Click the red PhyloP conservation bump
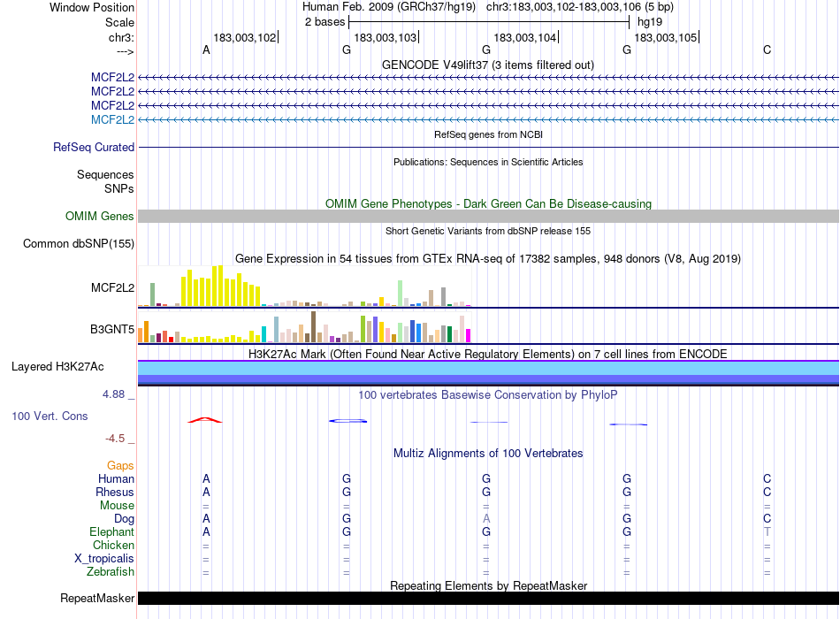This screenshot has height=619, width=840. click(x=204, y=420)
